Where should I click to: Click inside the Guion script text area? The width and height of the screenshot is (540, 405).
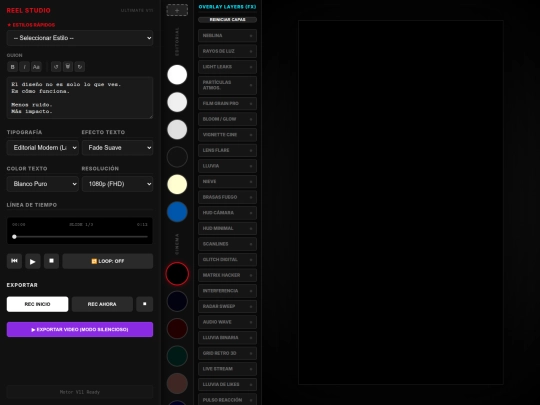tap(80, 98)
